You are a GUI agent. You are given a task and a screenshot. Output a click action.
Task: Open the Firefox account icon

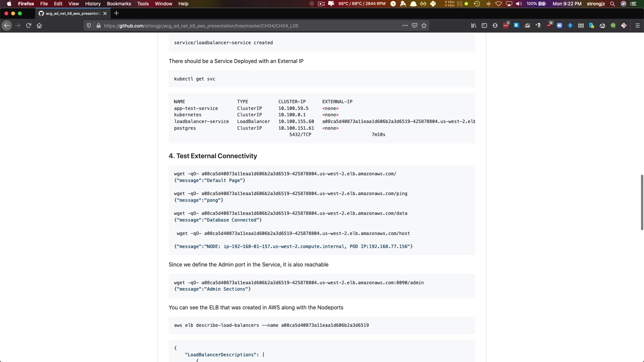[x=495, y=25]
